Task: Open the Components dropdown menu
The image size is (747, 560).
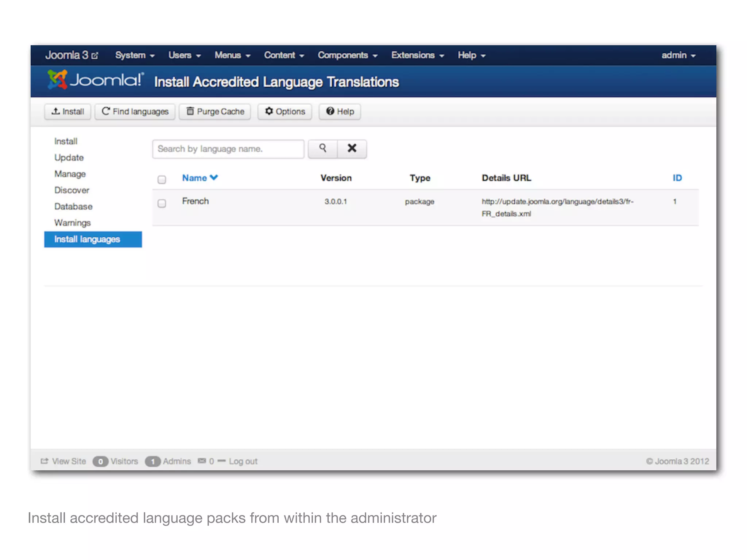Action: tap(348, 55)
